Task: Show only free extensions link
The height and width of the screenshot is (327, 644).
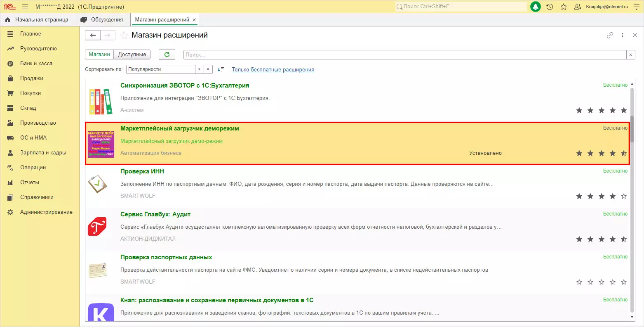Action: [x=273, y=70]
